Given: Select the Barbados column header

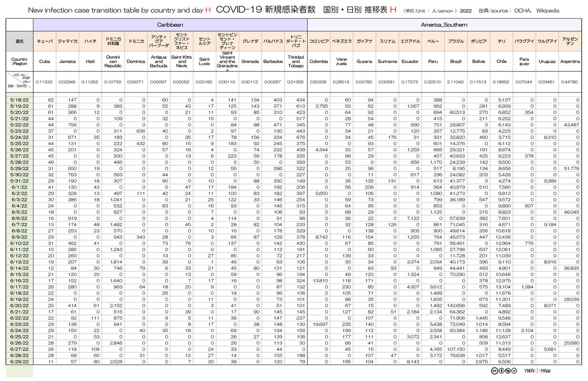Looking at the screenshot, I should click(273, 61).
